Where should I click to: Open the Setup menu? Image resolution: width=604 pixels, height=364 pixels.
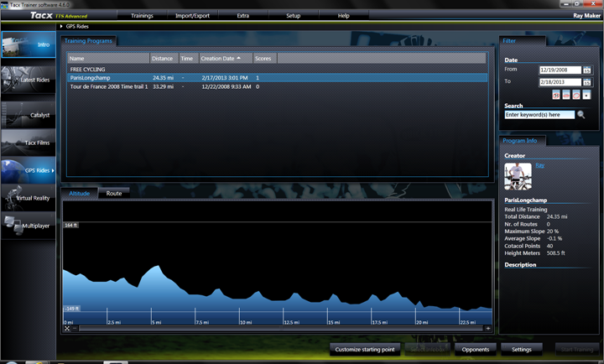point(293,16)
